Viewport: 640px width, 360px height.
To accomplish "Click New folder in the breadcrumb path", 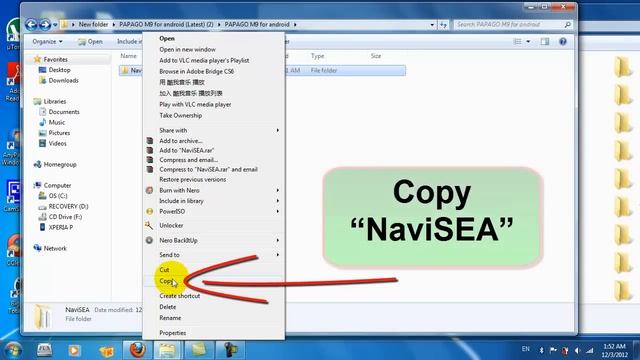I will point(93,24).
